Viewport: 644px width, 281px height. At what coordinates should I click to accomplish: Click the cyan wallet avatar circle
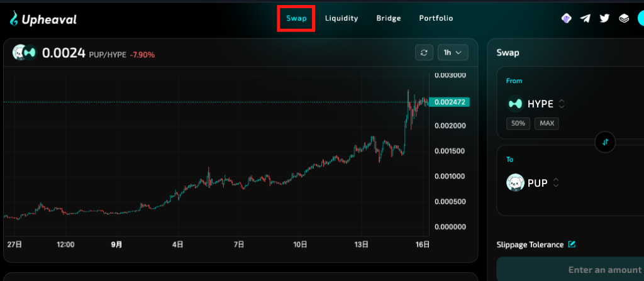641,18
